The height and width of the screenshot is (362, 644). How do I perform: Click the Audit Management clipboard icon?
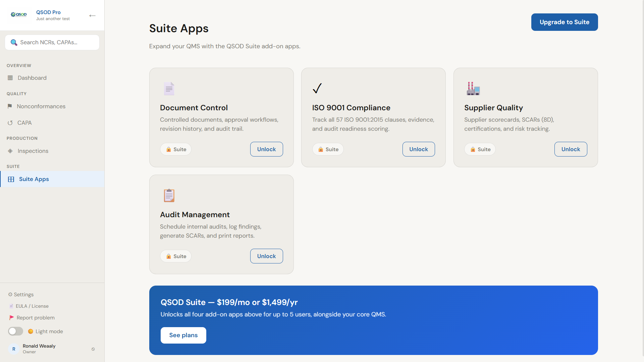pyautogui.click(x=169, y=195)
